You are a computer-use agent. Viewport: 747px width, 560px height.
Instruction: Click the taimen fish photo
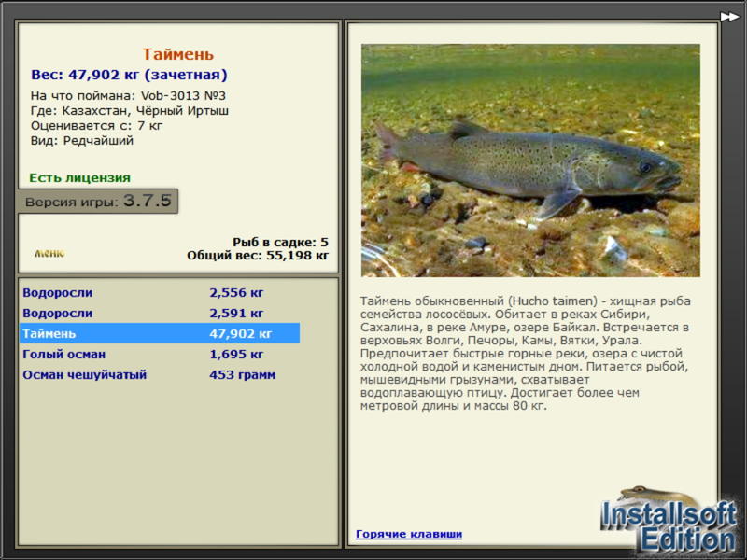point(530,161)
